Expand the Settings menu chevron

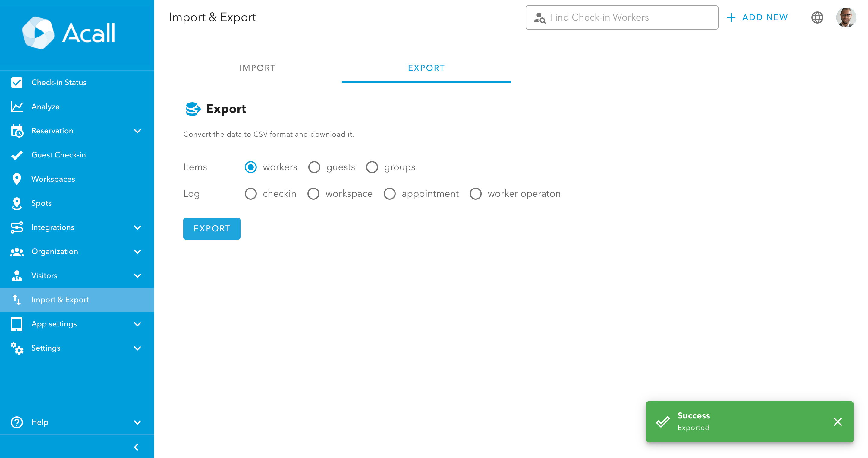point(137,348)
